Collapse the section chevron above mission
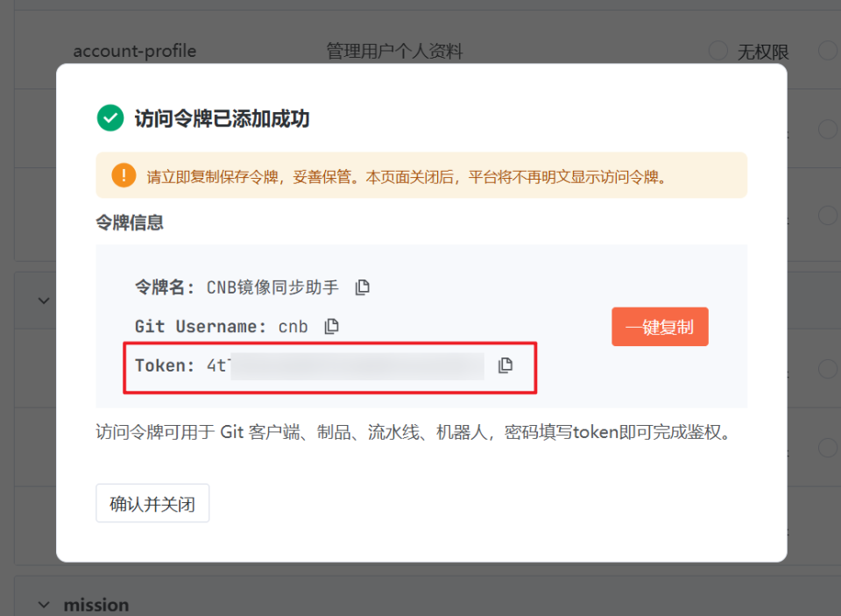Screen dimensions: 841x616 [44, 301]
